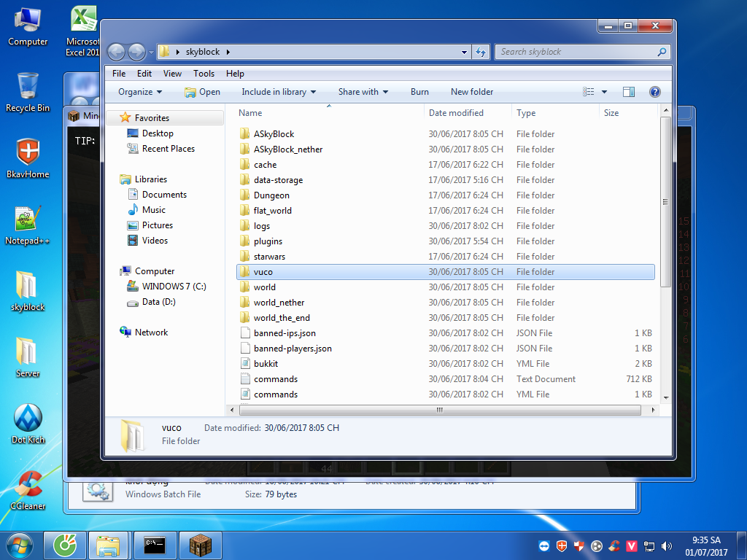This screenshot has height=560, width=747.
Task: Open the Edit menu
Action: [144, 74]
